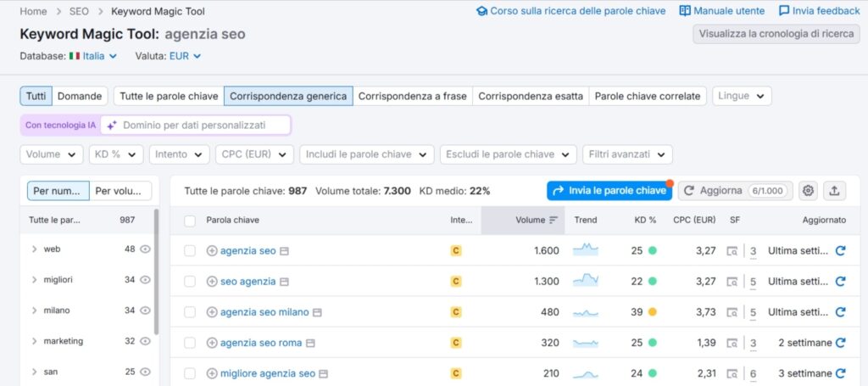Select all keywords with header checkbox
The height and width of the screenshot is (386, 868).
190,221
